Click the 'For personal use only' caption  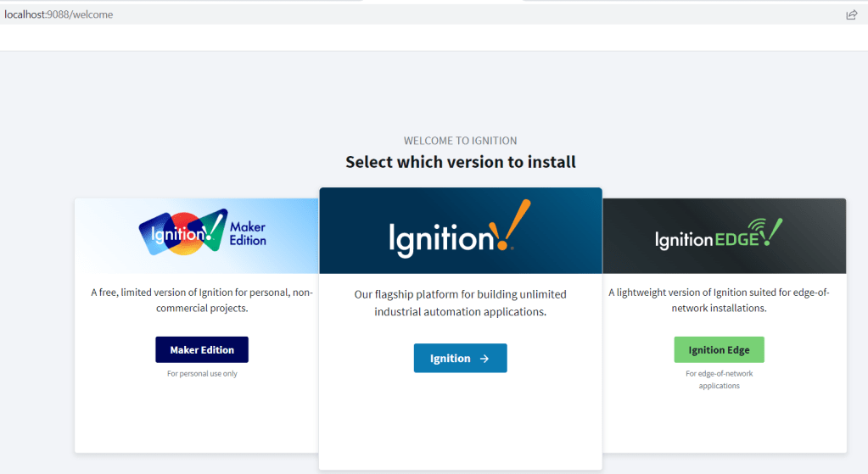[x=202, y=374]
